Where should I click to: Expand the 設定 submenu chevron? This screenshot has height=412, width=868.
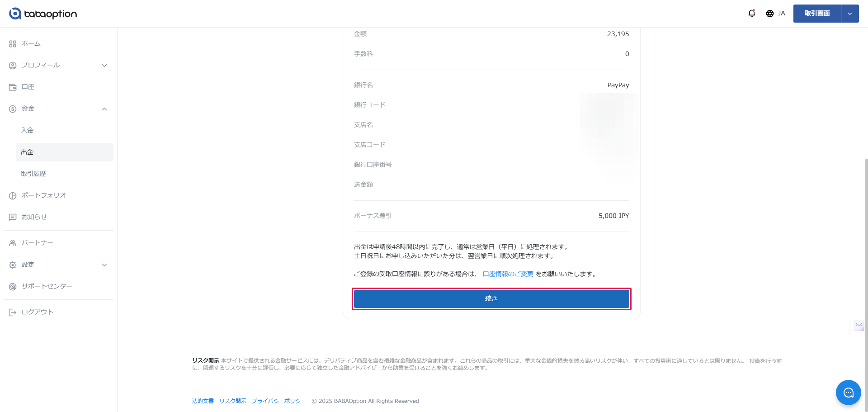pyautogui.click(x=104, y=265)
